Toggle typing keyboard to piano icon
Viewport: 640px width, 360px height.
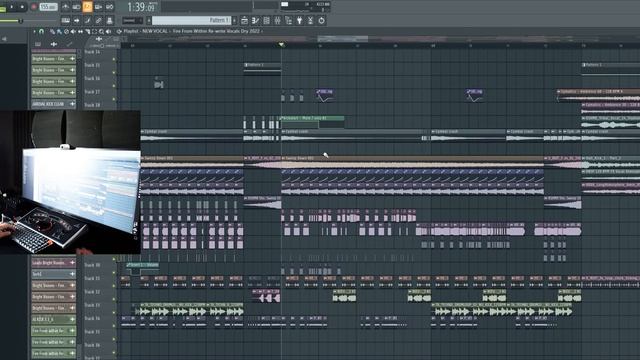pyautogui.click(x=65, y=20)
